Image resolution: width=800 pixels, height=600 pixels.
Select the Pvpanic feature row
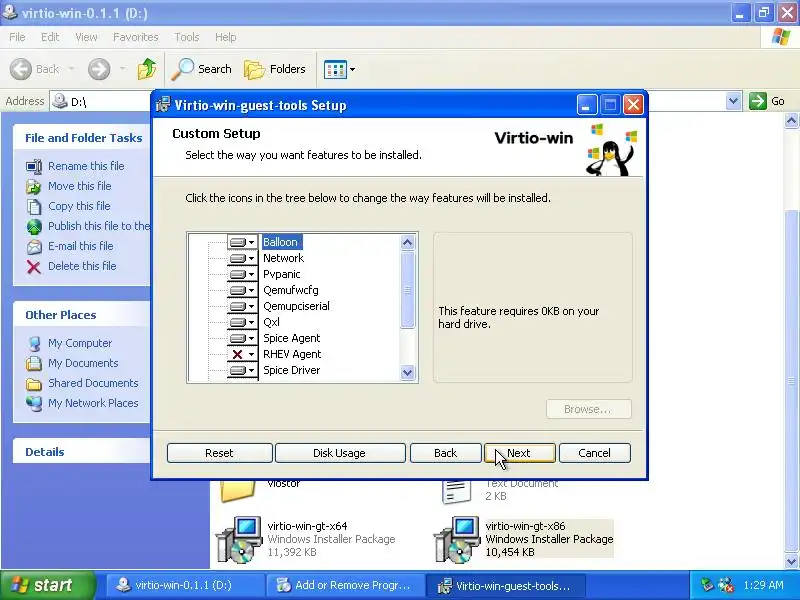tap(282, 274)
